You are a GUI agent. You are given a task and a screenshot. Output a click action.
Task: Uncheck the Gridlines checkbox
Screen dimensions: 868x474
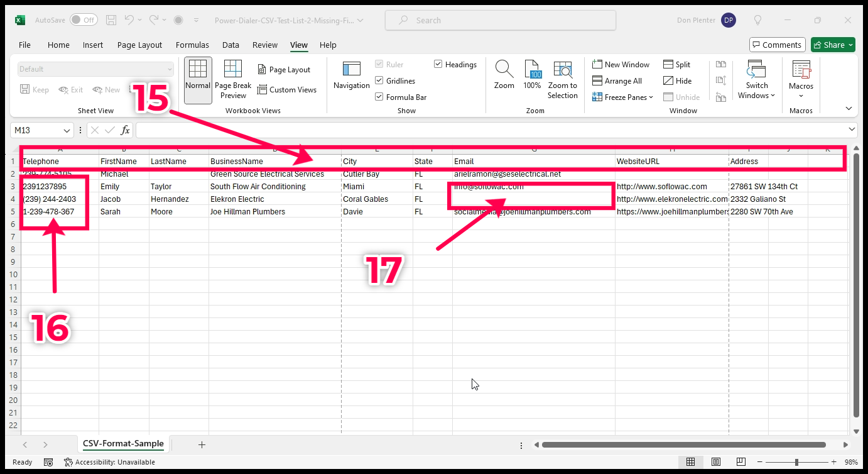coord(379,81)
